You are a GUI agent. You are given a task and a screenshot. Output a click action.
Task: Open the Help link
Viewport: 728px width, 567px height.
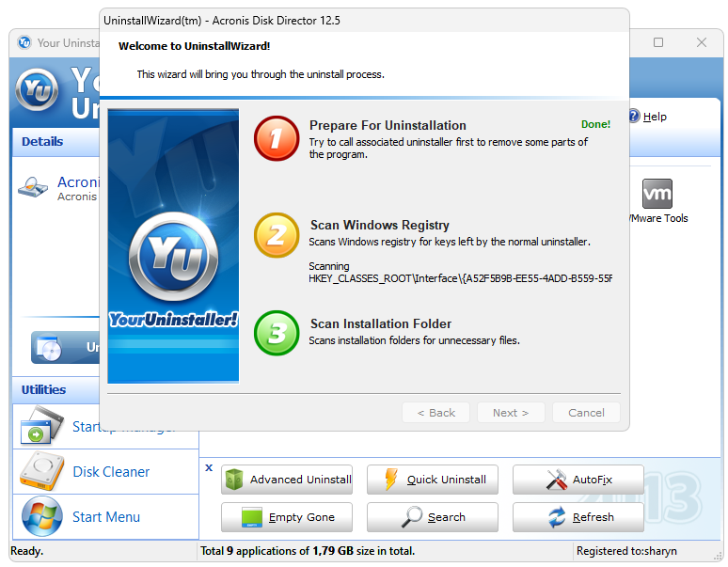[655, 117]
